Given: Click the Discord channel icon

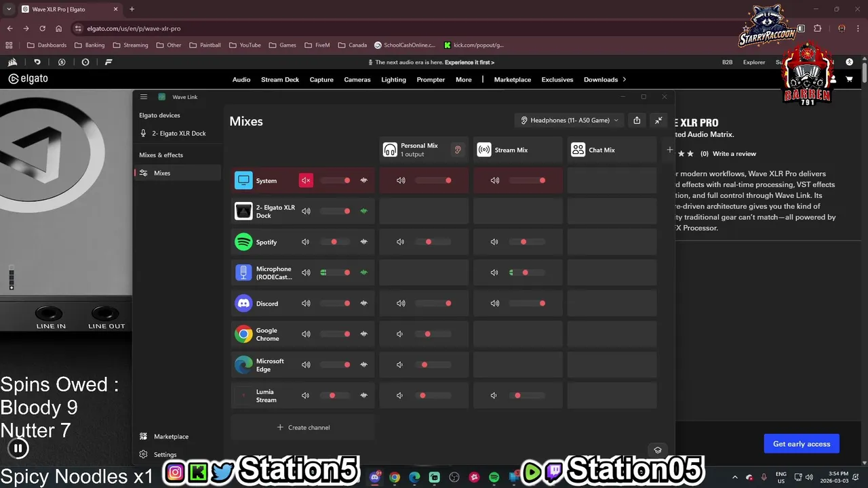Looking at the screenshot, I should tap(243, 304).
